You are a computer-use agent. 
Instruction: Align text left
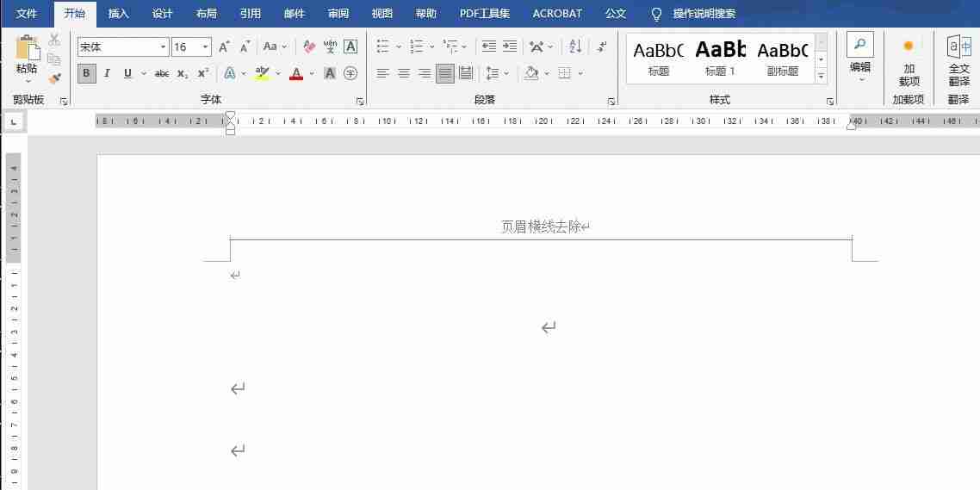tap(382, 74)
